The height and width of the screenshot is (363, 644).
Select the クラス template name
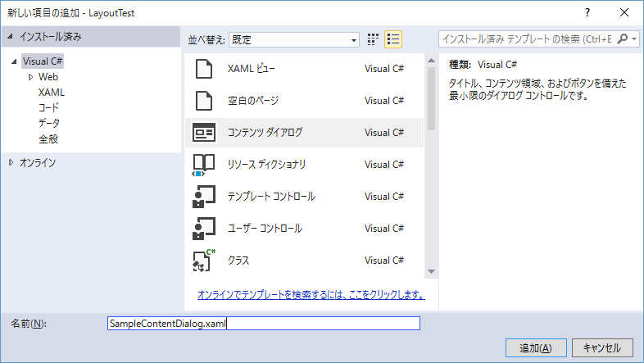click(x=238, y=261)
